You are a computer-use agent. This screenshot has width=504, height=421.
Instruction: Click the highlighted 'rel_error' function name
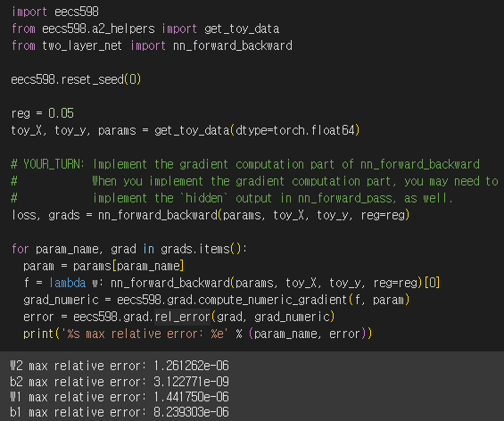coord(183,317)
